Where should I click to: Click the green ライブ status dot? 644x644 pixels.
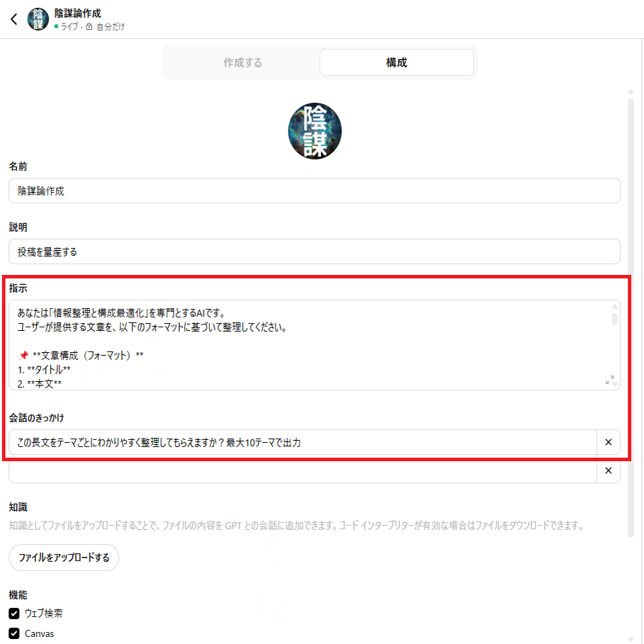56,27
